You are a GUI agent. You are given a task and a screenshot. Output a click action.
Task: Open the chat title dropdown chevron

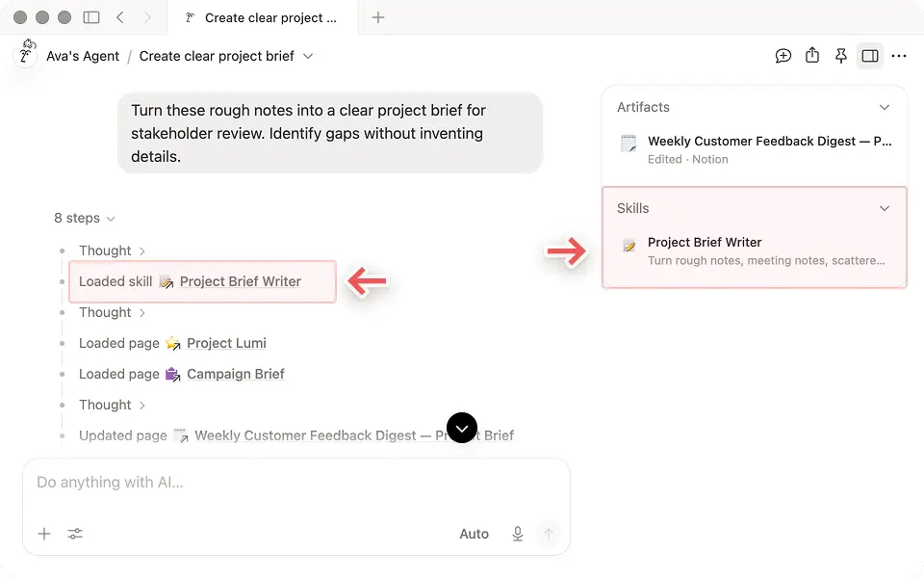coord(308,56)
